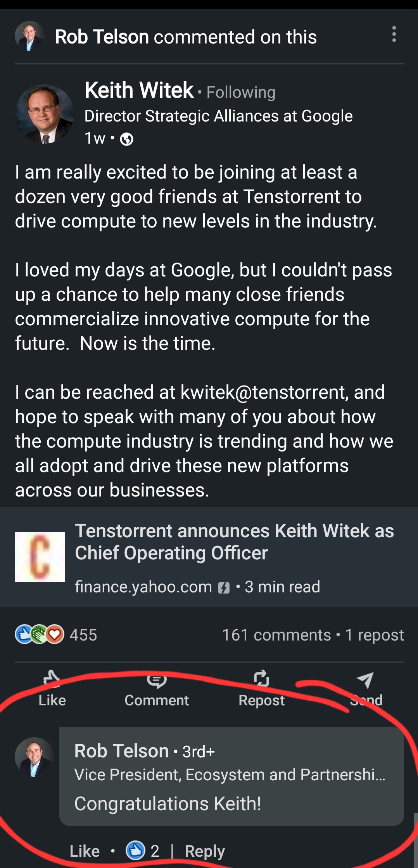
Task: Click the lightning icon beside finance.yahoo.com
Action: 224,588
